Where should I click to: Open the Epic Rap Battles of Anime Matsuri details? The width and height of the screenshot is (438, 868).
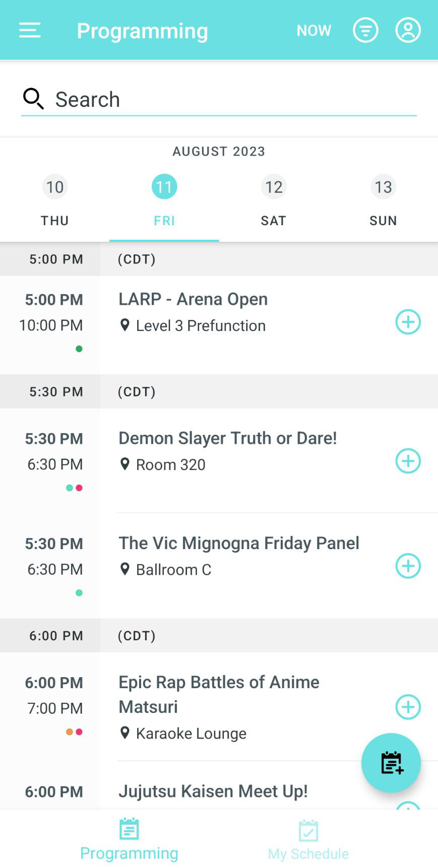click(x=219, y=694)
